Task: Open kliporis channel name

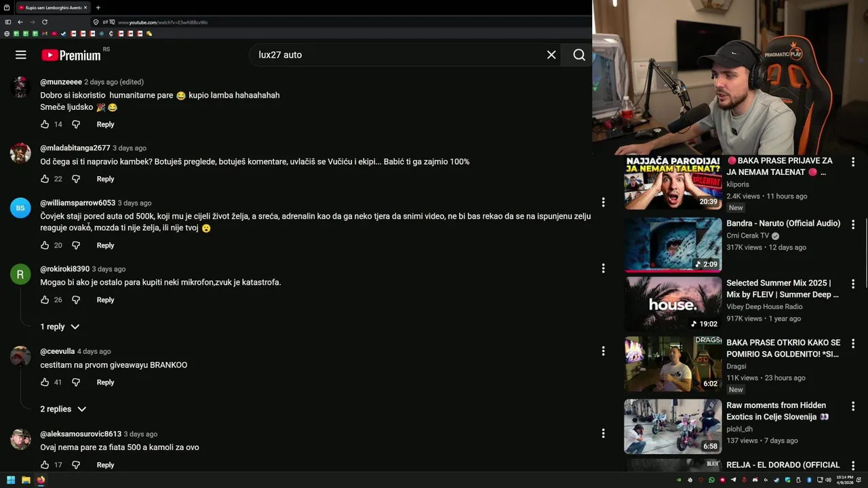Action: click(x=738, y=184)
